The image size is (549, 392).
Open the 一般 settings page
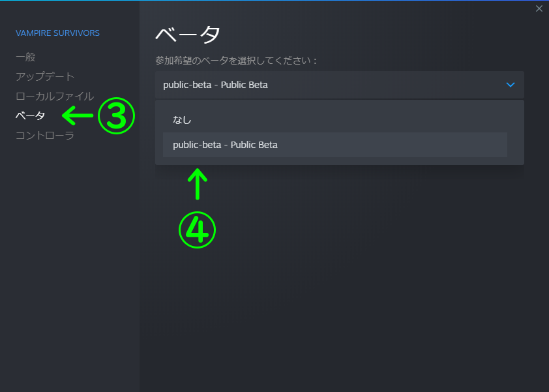coord(25,57)
